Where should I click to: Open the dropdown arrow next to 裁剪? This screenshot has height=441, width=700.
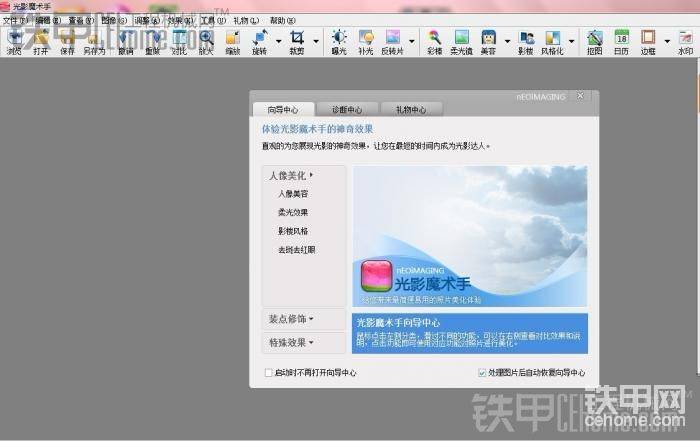(316, 42)
